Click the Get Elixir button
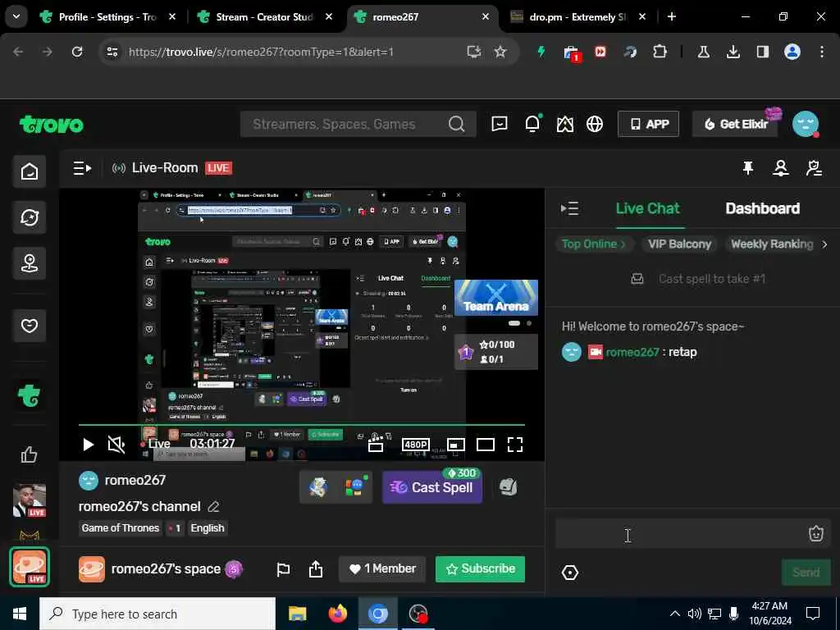 (736, 125)
